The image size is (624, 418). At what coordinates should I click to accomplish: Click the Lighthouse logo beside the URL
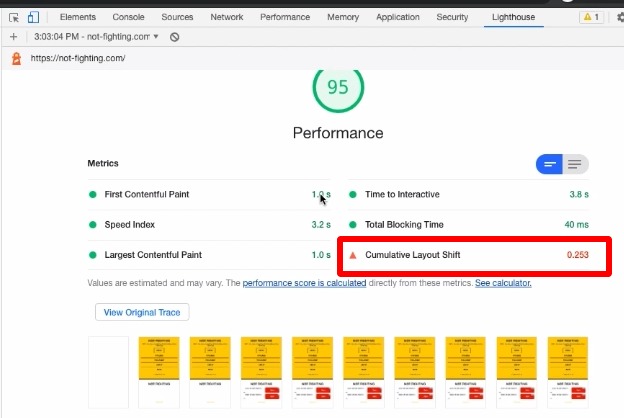tap(16, 59)
